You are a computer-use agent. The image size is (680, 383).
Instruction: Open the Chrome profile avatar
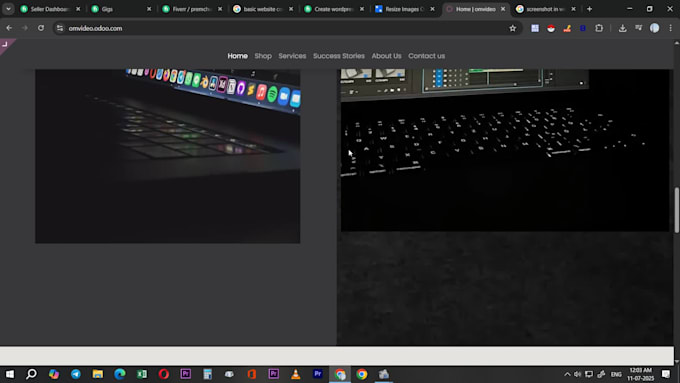pyautogui.click(x=654, y=28)
